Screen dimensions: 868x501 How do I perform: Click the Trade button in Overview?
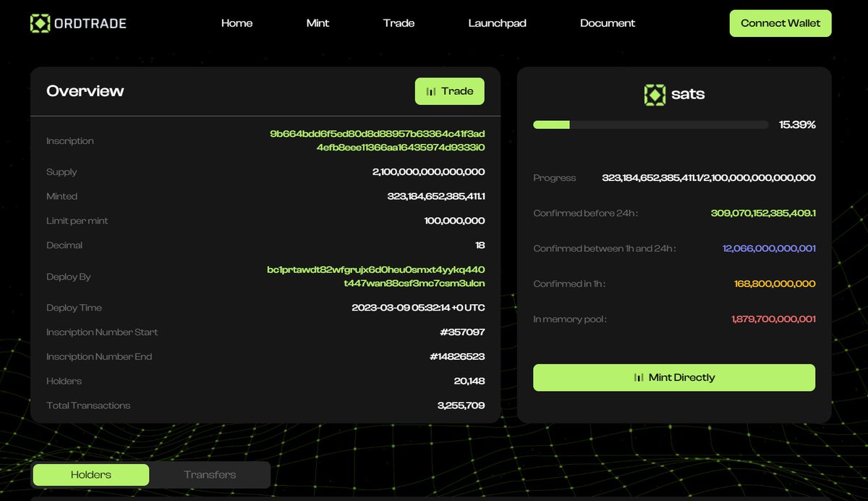pos(449,91)
